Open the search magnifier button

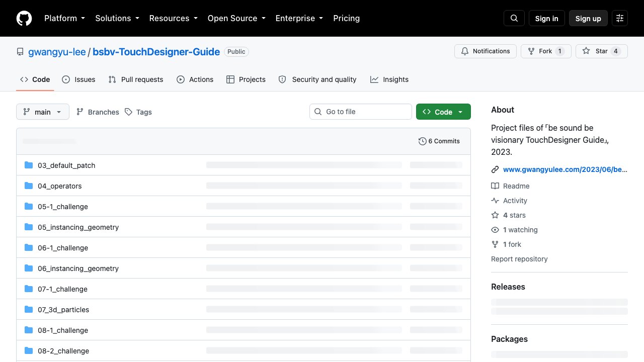point(514,18)
